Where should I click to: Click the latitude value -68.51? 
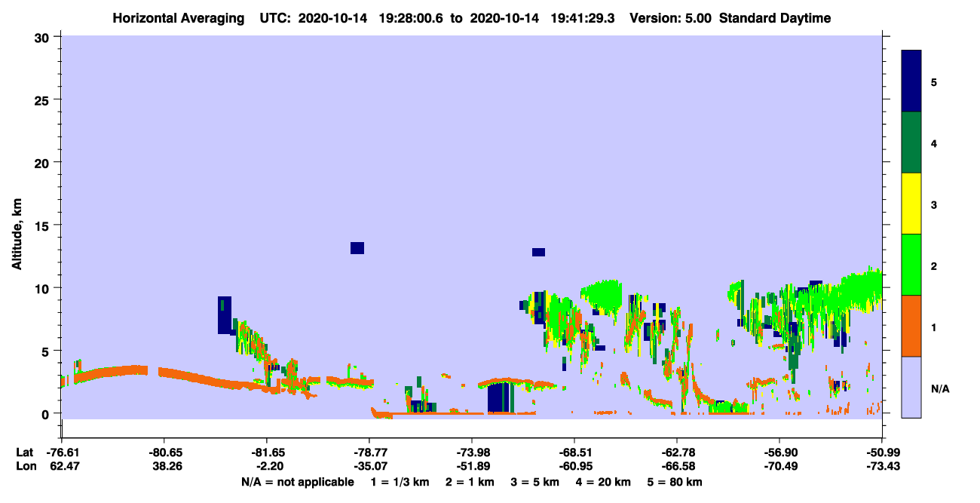pyautogui.click(x=574, y=452)
